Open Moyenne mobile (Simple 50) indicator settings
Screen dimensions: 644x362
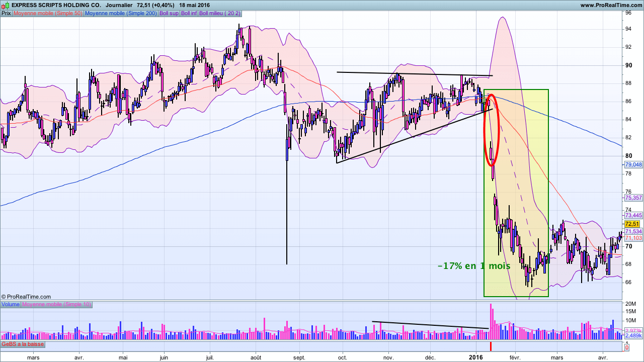coord(48,13)
